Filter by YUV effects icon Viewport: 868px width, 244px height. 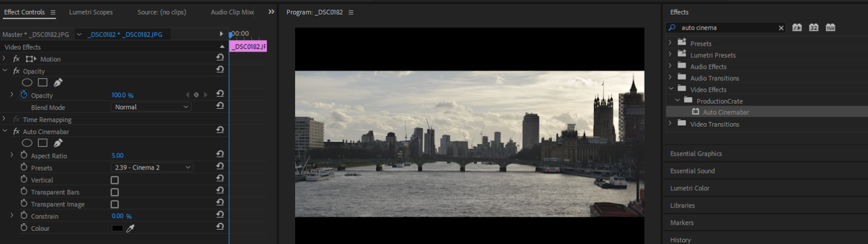coord(830,27)
